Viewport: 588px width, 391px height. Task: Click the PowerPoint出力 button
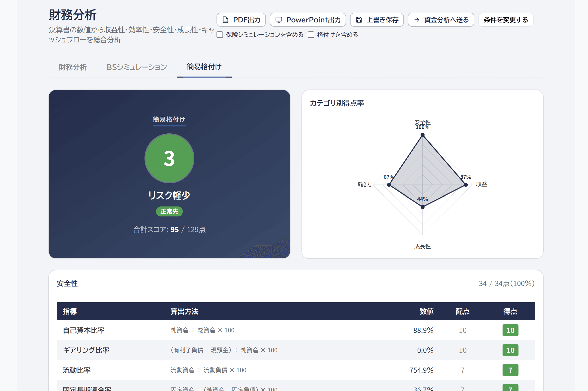[308, 20]
